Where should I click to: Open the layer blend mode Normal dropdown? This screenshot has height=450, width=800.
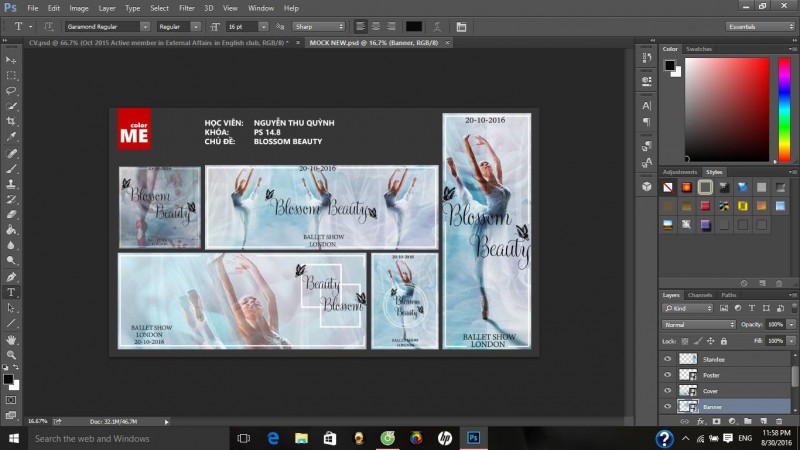tap(698, 324)
